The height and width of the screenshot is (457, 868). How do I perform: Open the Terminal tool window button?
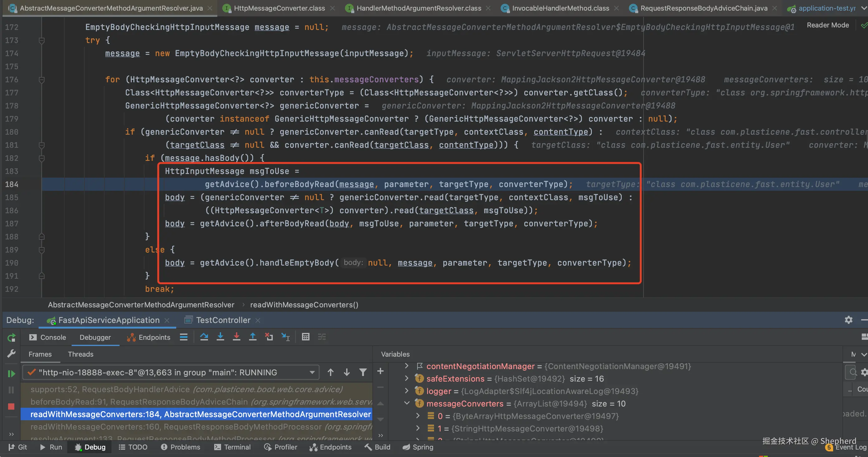(x=233, y=447)
